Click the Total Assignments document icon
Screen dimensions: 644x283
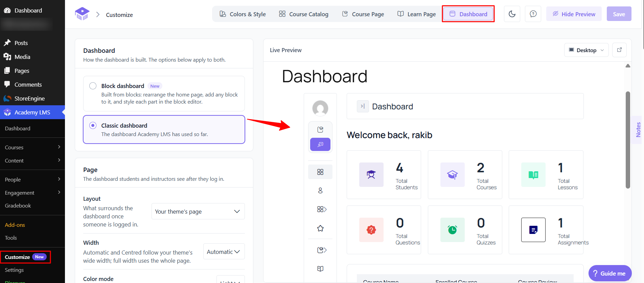pos(533,230)
